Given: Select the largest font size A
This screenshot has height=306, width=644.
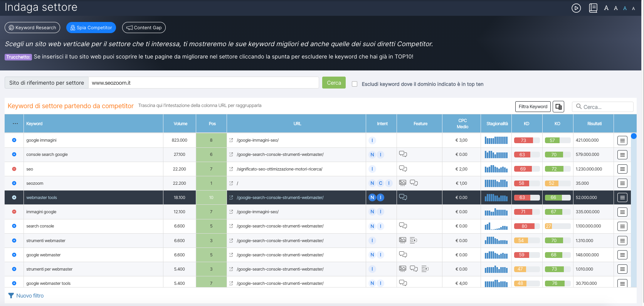Looking at the screenshot, I should (x=606, y=8).
